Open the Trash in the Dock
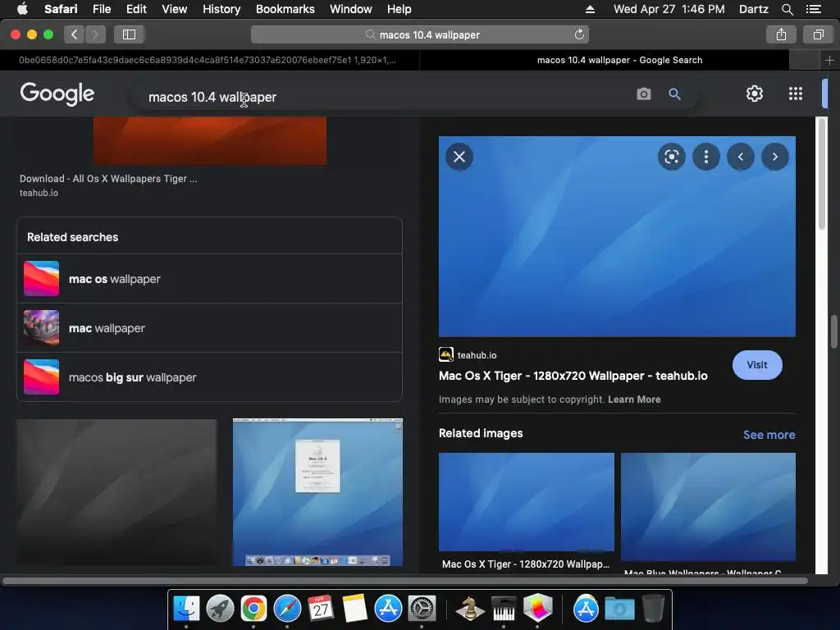The image size is (840, 630). (653, 608)
